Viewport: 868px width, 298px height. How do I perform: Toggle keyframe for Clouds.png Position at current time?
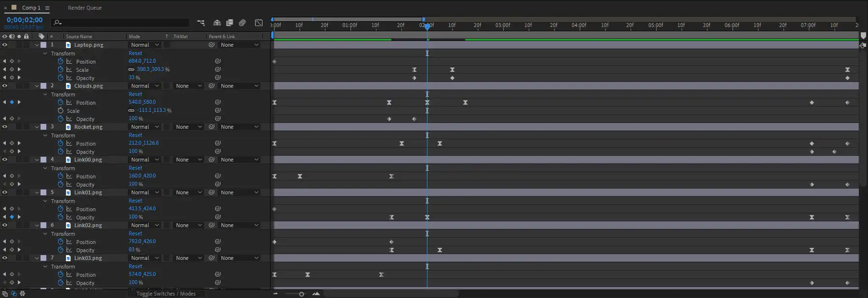pyautogui.click(x=12, y=102)
